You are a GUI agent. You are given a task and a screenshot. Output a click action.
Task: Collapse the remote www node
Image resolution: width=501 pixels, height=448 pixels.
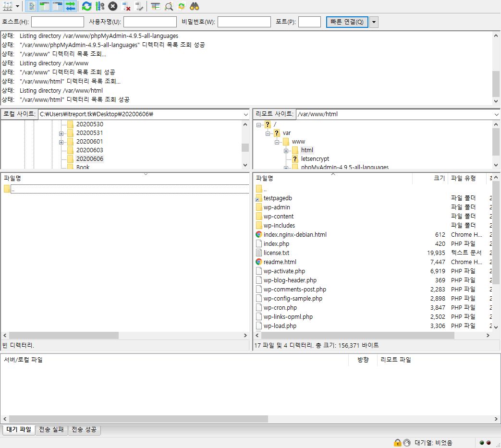[277, 142]
